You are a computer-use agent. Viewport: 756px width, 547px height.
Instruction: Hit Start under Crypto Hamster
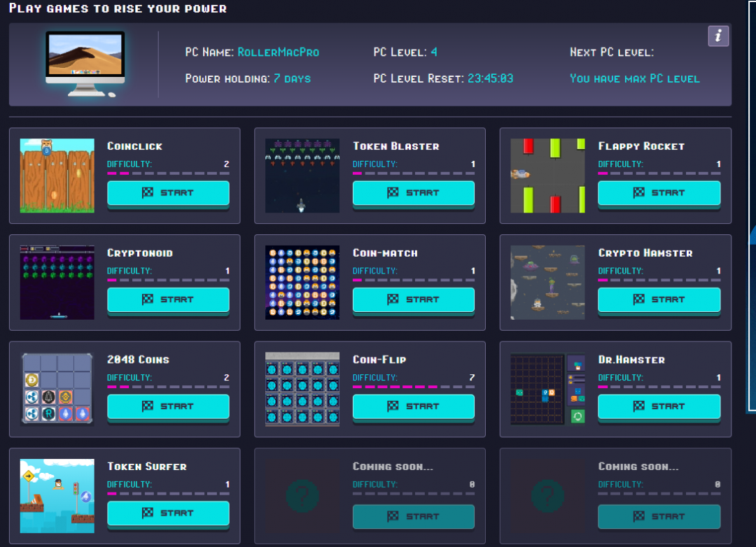pos(659,299)
